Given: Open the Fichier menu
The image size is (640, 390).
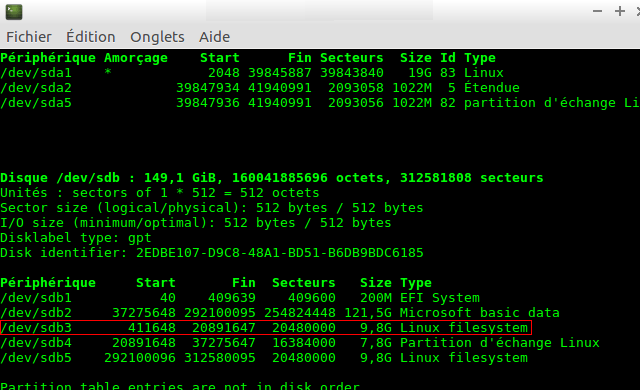Looking at the screenshot, I should click(x=29, y=37).
